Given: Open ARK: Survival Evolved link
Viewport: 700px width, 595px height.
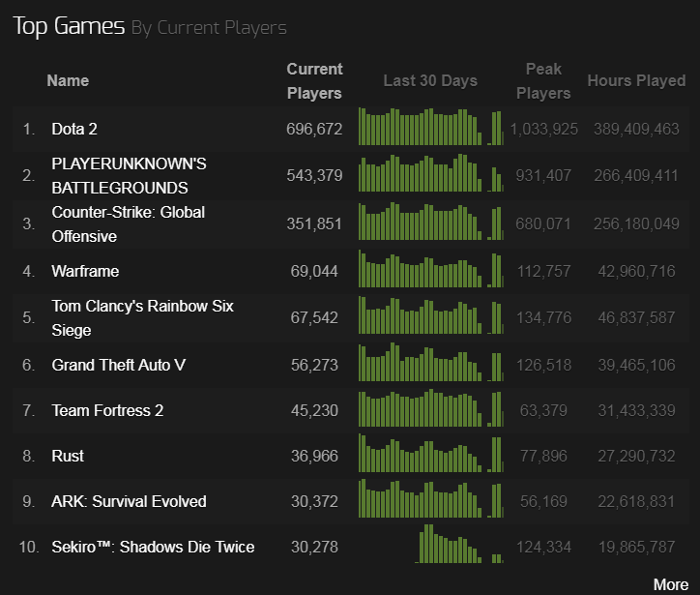Looking at the screenshot, I should 129,502.
